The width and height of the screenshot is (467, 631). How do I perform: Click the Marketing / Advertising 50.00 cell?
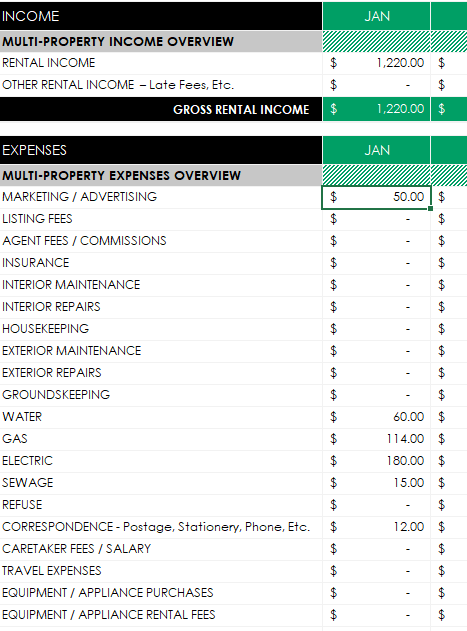(x=376, y=197)
